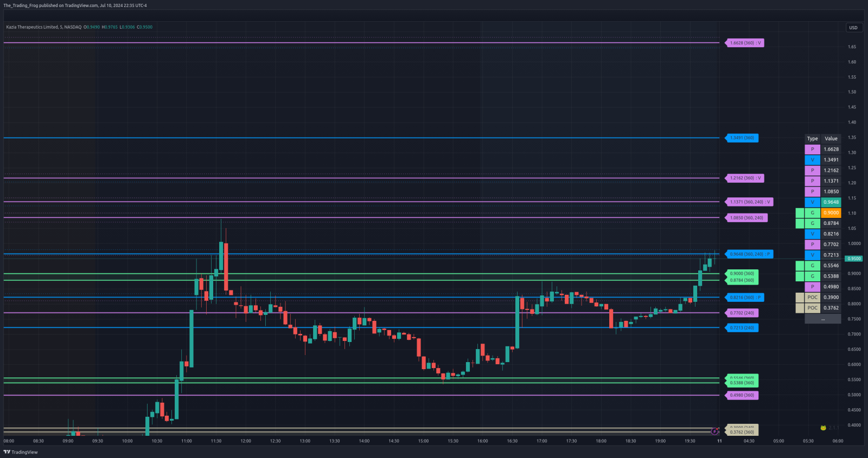Click the 0.8216 value cell in the table
The height and width of the screenshot is (458, 868).
[x=831, y=234]
